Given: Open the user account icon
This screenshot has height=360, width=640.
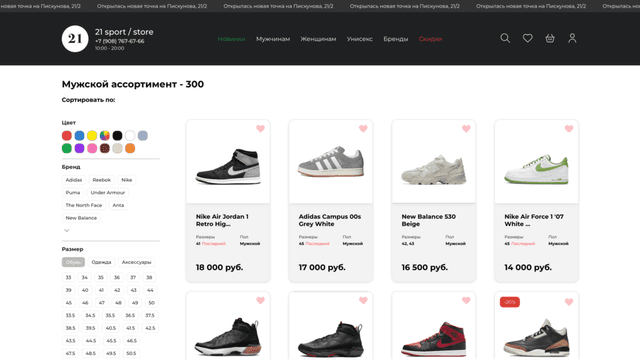Looking at the screenshot, I should pyautogui.click(x=572, y=38).
